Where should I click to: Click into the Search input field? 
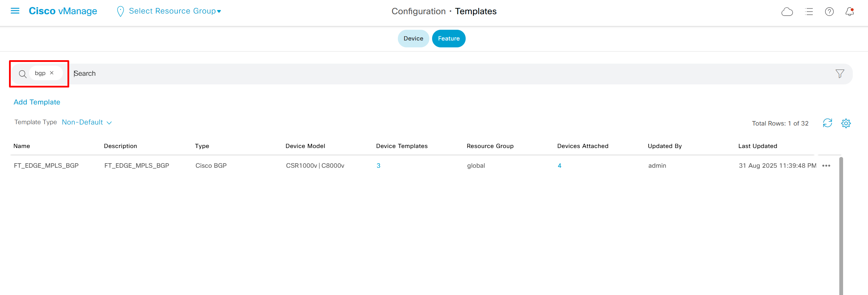pos(415,74)
